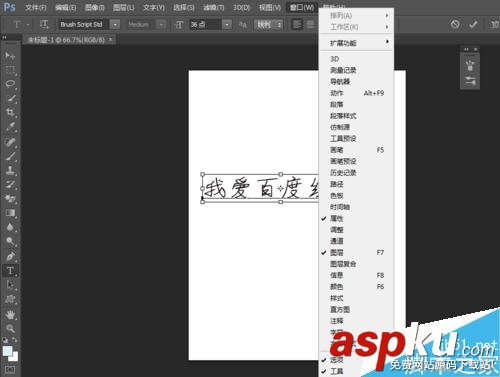Open the 滤镜(T) menu

[x=213, y=7]
